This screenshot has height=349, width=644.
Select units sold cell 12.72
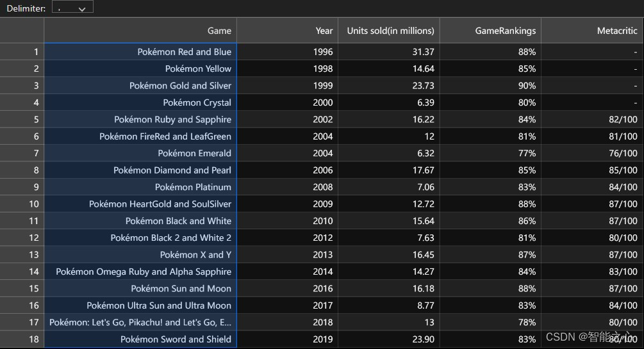(x=388, y=204)
